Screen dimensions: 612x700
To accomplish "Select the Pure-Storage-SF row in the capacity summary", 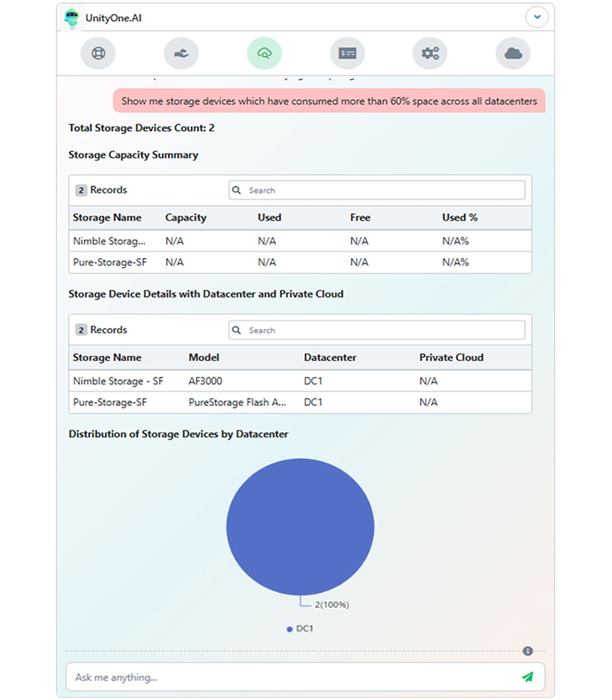I will pos(300,262).
